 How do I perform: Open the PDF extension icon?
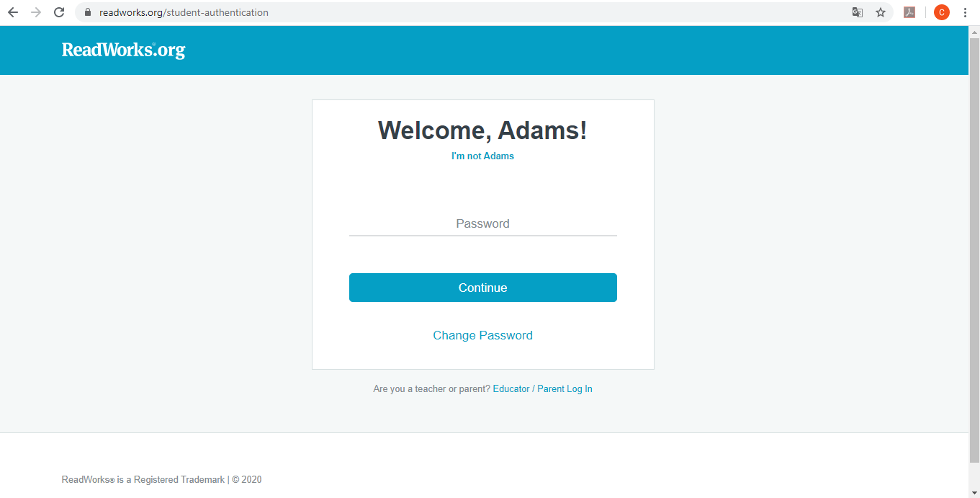909,12
